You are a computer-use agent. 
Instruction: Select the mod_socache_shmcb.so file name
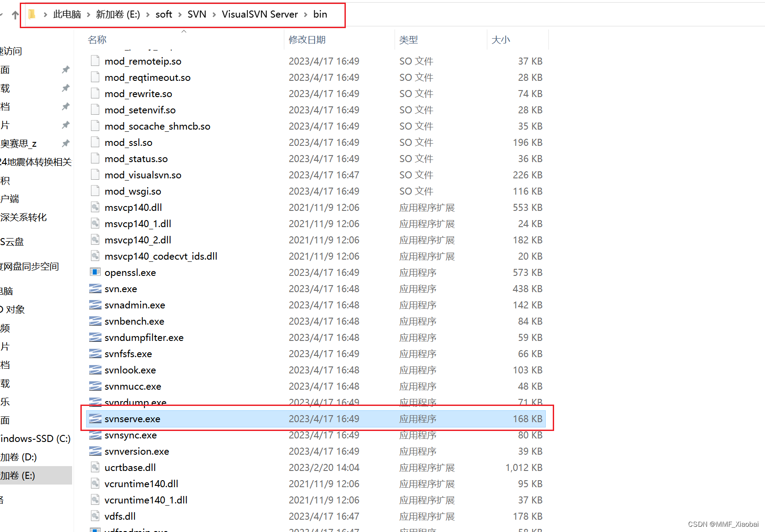tap(157, 126)
